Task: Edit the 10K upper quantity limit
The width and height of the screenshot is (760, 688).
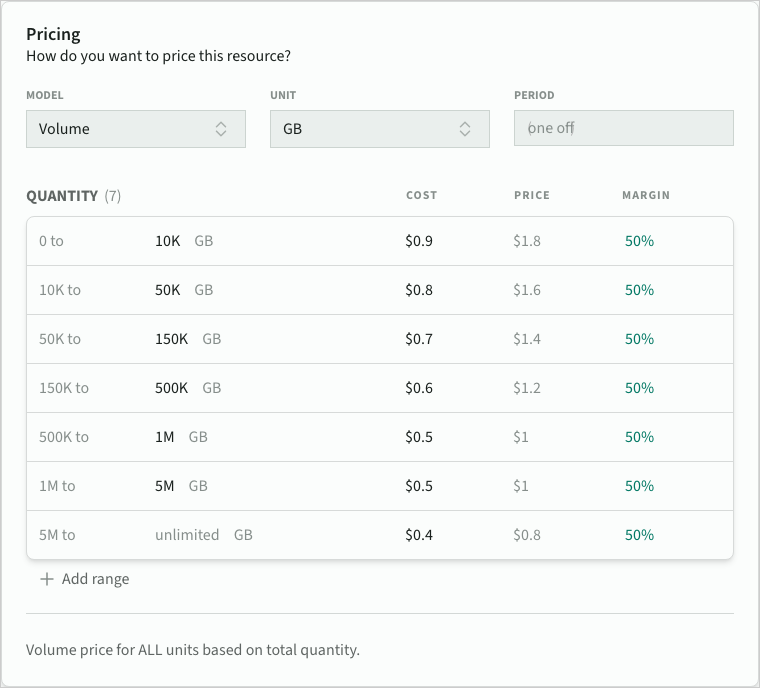Action: point(167,241)
